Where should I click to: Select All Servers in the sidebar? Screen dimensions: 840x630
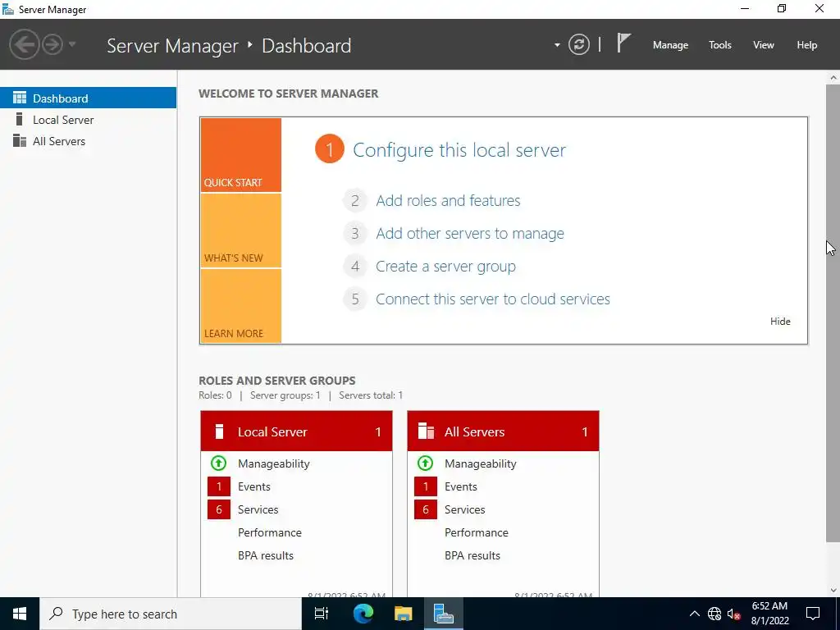(x=88, y=141)
